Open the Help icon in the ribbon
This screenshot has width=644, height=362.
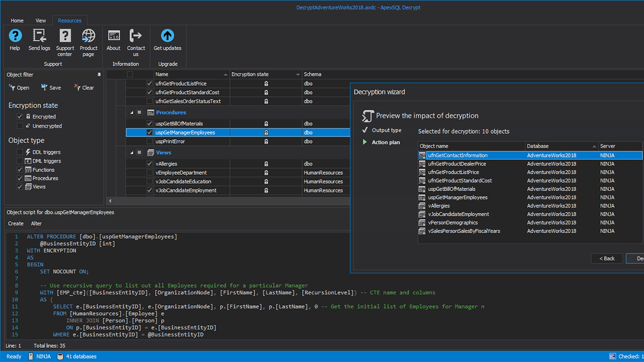15,36
